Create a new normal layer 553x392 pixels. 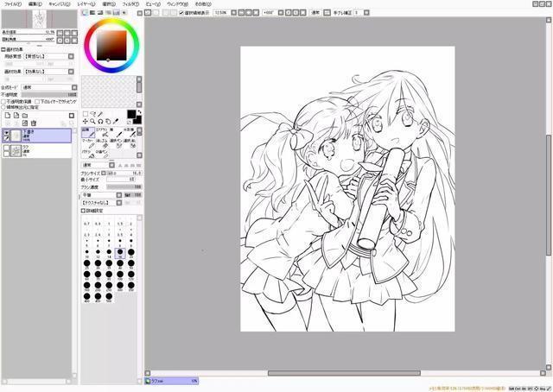click(x=8, y=116)
